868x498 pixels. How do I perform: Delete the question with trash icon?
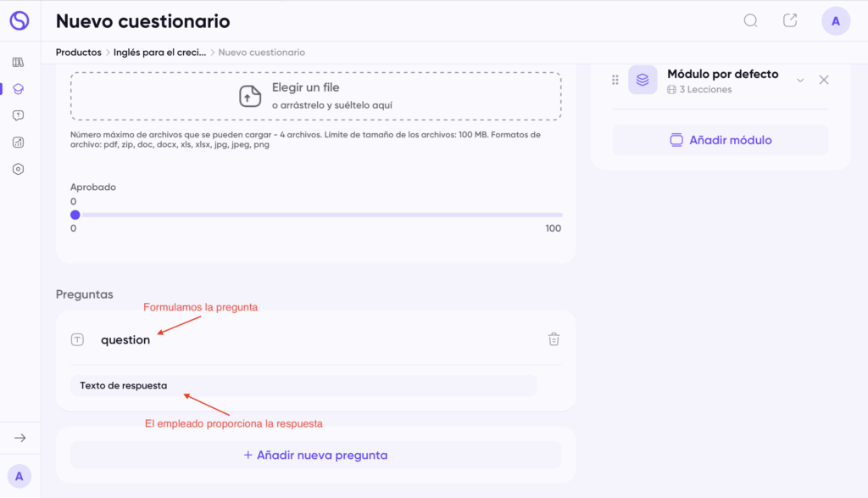(554, 339)
